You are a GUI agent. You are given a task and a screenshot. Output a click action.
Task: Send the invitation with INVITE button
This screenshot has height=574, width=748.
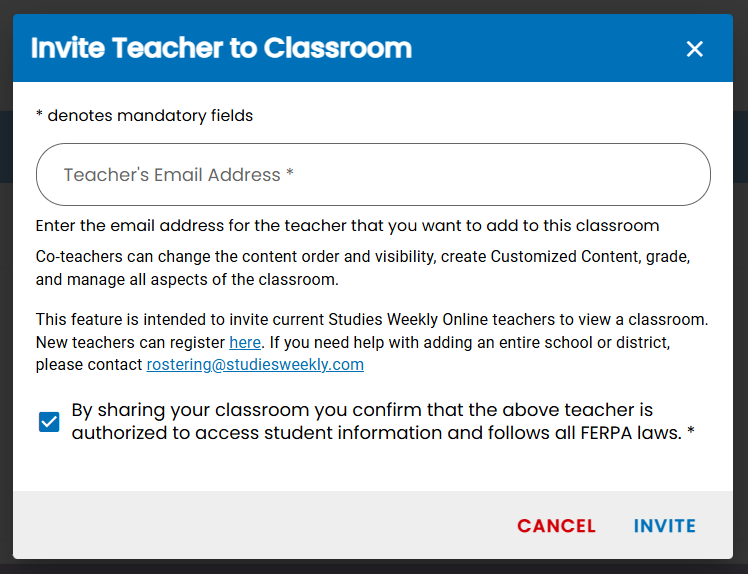coord(665,526)
